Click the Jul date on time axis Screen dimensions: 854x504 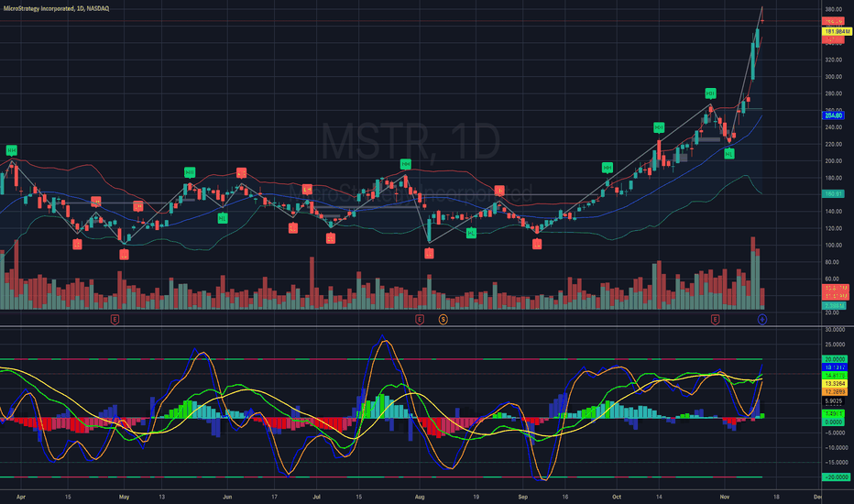point(316,497)
